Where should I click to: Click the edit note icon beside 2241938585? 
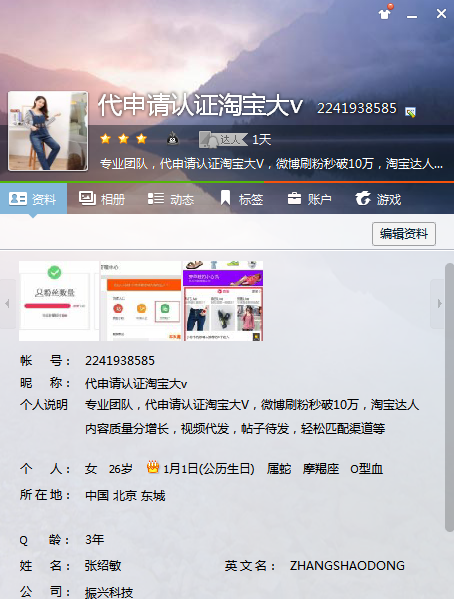pos(410,112)
